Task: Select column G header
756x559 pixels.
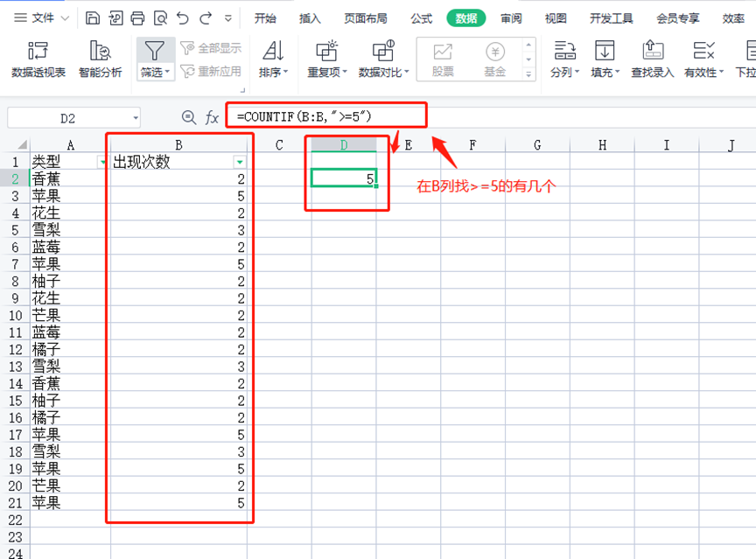Action: tap(537, 144)
